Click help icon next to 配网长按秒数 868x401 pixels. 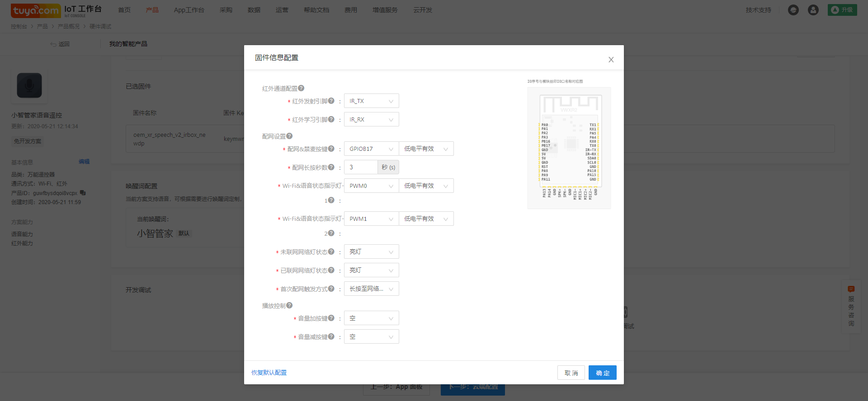(x=331, y=167)
